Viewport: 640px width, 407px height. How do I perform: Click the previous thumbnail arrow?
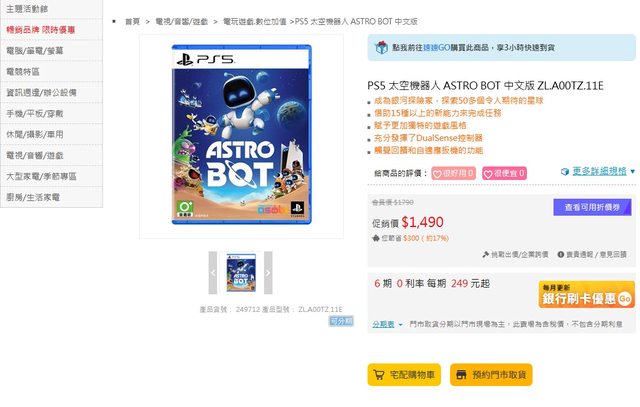click(213, 273)
